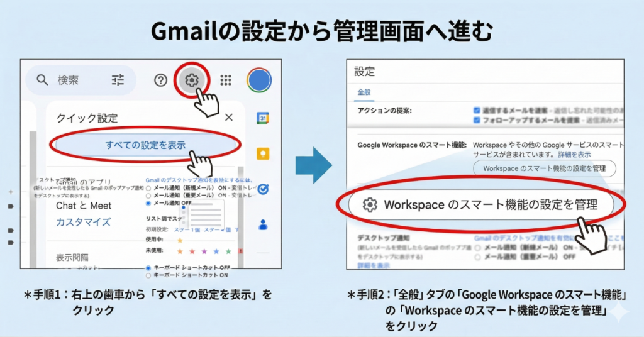
Task: Click the Chat と Meet heading
Action: pyautogui.click(x=84, y=206)
